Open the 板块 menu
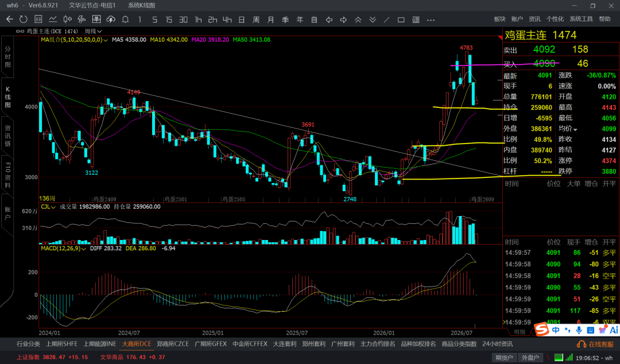Image resolution: width=620 pixels, height=364 pixels. pos(499,19)
